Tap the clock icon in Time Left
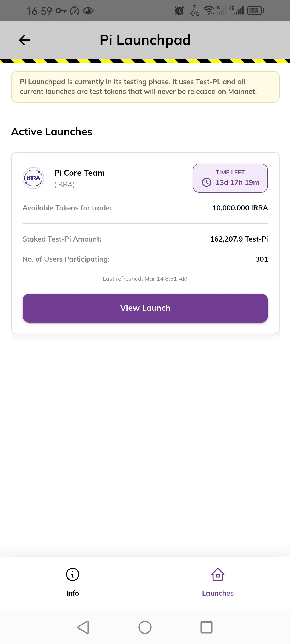The height and width of the screenshot is (644, 290). (206, 182)
